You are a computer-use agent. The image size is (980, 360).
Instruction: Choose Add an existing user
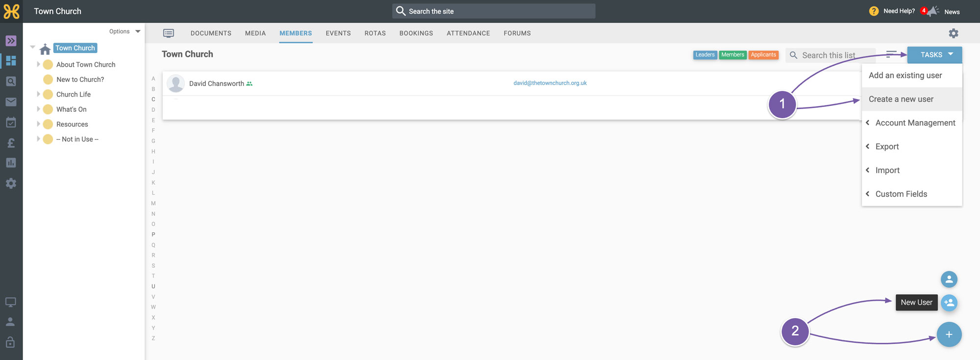912,76
